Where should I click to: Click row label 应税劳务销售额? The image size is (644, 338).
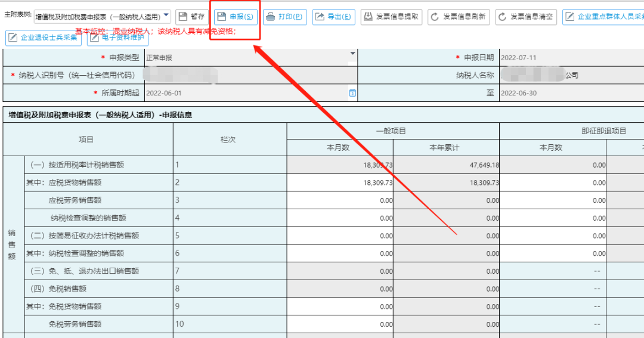tap(75, 200)
